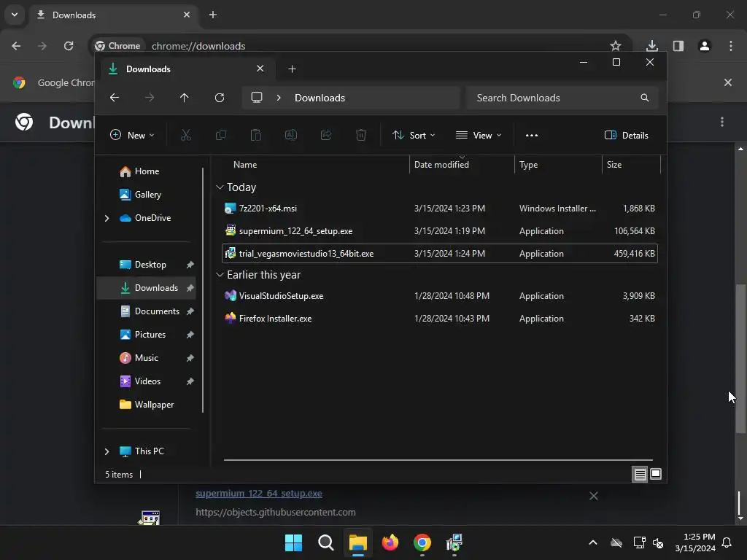This screenshot has height=560, width=747.
Task: Click supermium_122_64_setup.exe link in Chrome downloads
Action: (x=259, y=494)
